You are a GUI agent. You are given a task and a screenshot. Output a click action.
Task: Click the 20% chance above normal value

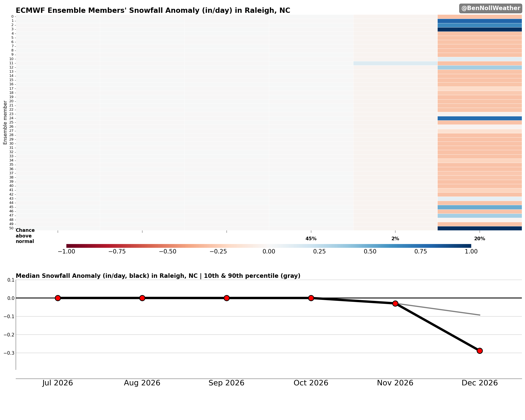(x=479, y=239)
